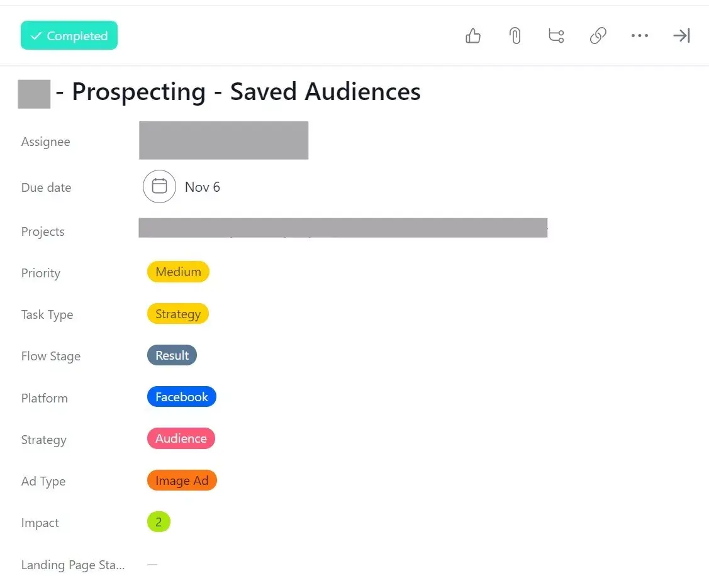
Task: Click the Impact value 2 badge
Action: (x=159, y=522)
